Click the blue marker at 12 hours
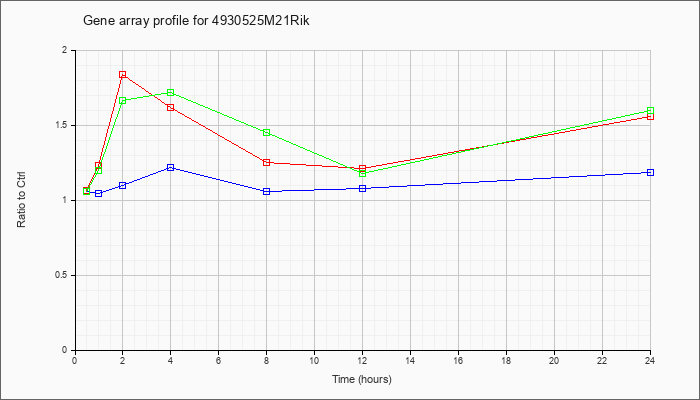The height and width of the screenshot is (400, 700). 362,188
